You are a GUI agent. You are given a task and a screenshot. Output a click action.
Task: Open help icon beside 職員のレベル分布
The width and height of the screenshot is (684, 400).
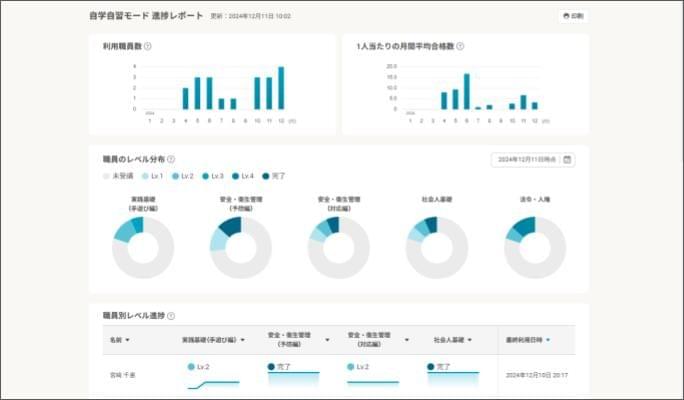171,159
